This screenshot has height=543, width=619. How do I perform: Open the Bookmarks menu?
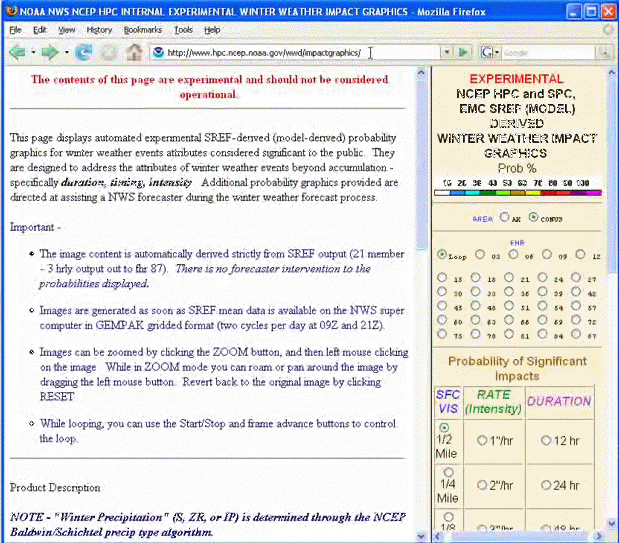(x=143, y=30)
